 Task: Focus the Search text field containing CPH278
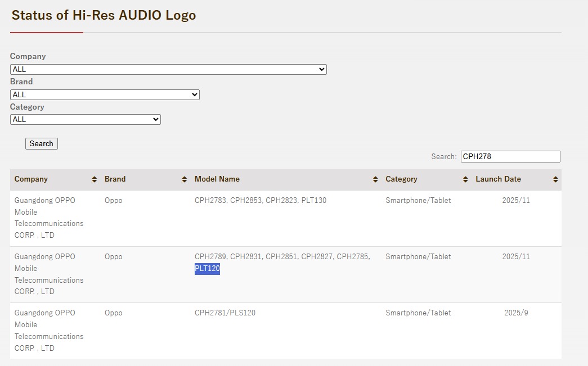510,157
